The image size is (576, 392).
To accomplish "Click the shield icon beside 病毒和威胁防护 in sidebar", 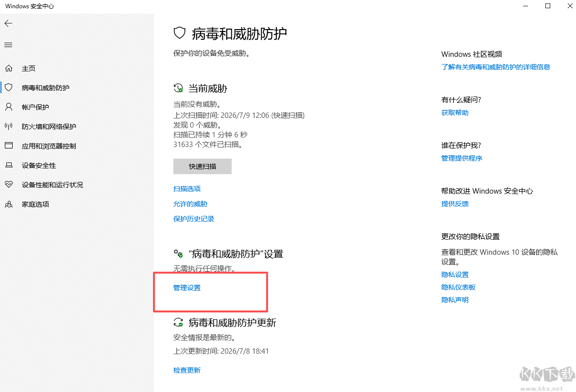I will pyautogui.click(x=9, y=87).
